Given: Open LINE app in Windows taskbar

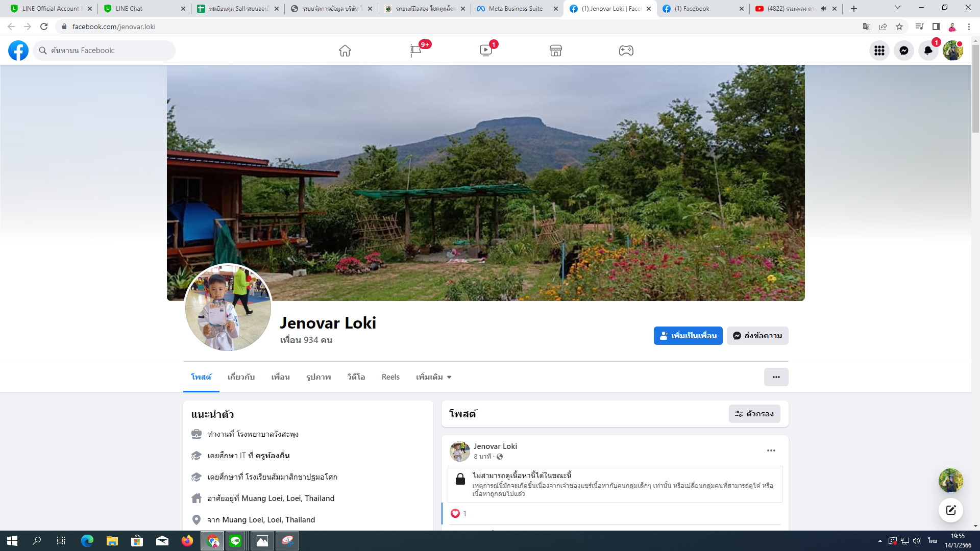Looking at the screenshot, I should pos(235,541).
